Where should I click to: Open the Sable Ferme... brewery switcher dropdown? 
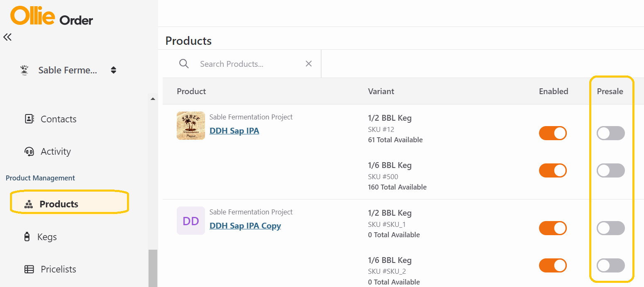tap(68, 70)
